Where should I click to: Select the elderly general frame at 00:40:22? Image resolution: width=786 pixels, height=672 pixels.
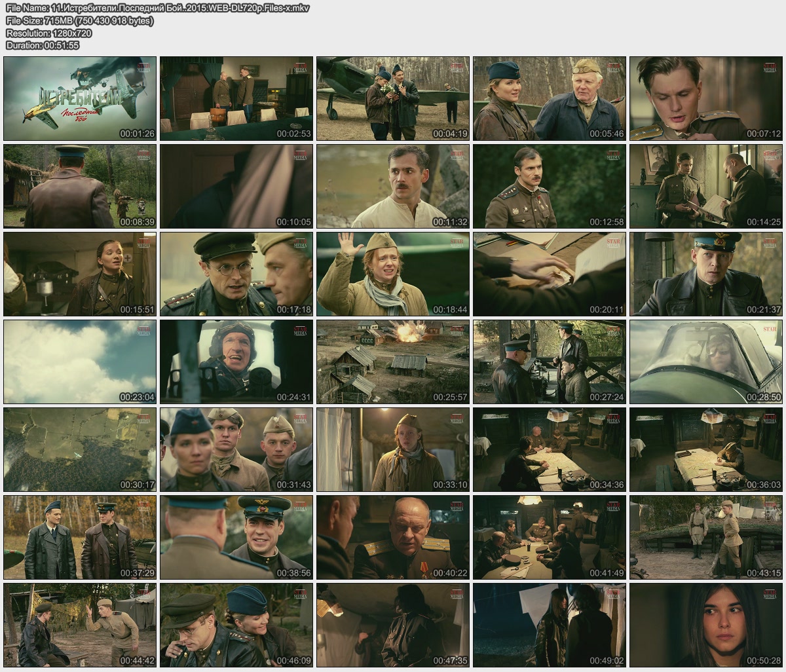tap(393, 537)
